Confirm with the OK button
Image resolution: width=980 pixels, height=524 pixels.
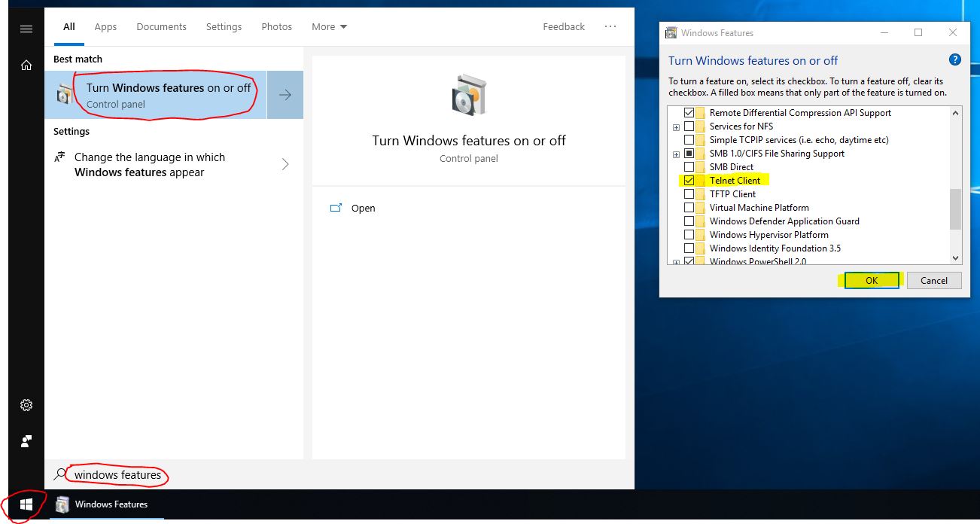[x=871, y=280]
